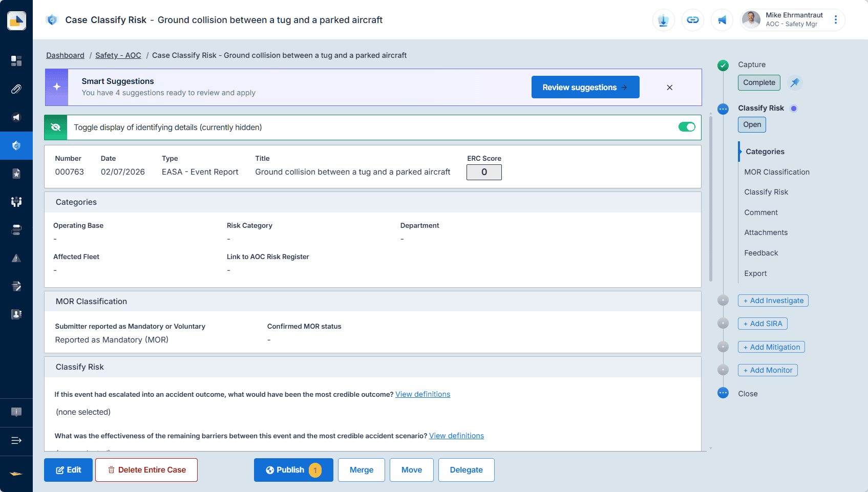Click + Add Mitigation button
The image size is (868, 492).
coord(771,347)
